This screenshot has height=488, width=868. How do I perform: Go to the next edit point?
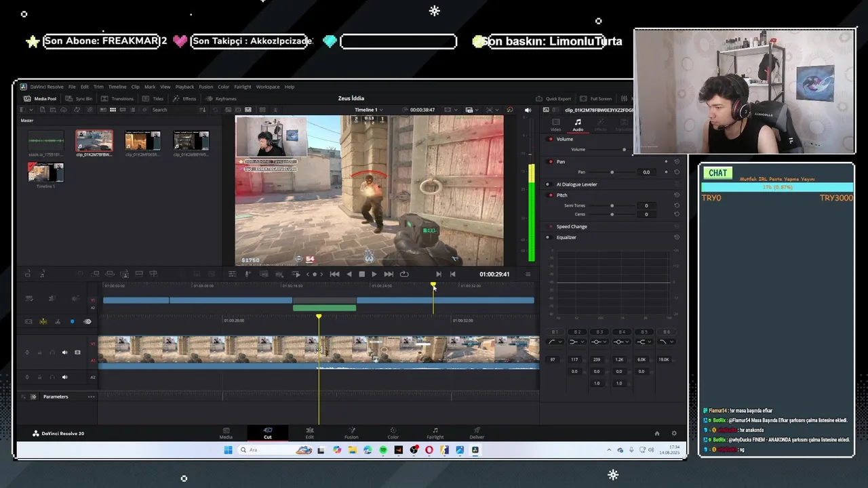point(438,274)
